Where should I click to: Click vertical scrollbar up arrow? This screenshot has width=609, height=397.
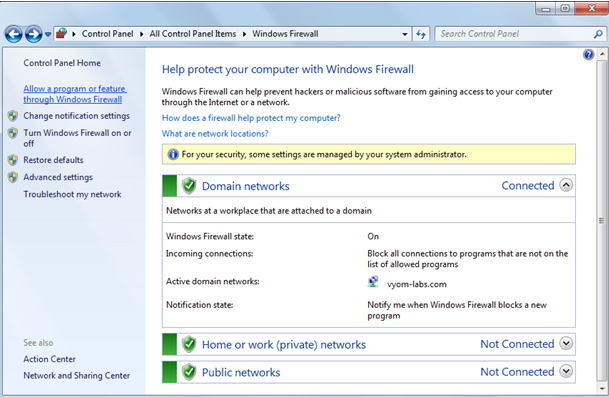602,54
